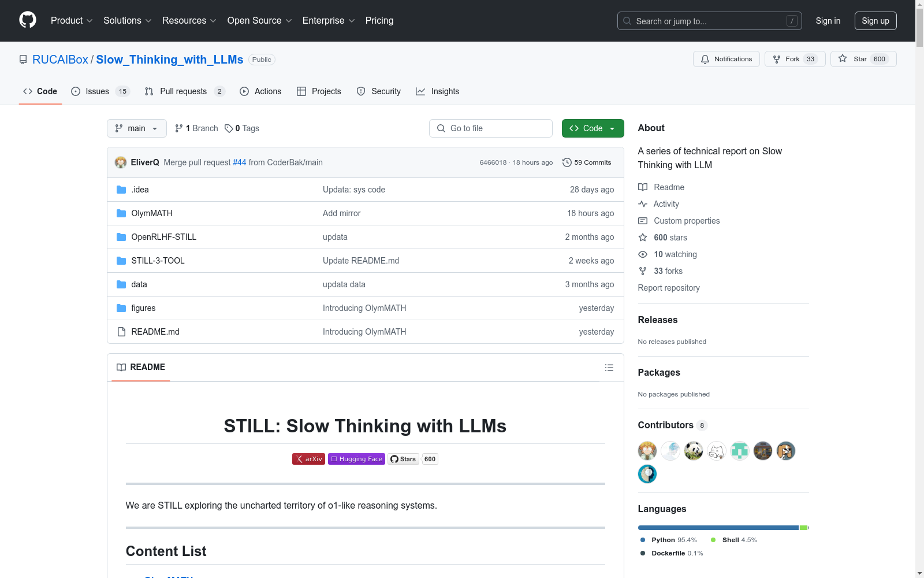The height and width of the screenshot is (578, 924).
Task: Click the Report repository link
Action: tap(669, 288)
